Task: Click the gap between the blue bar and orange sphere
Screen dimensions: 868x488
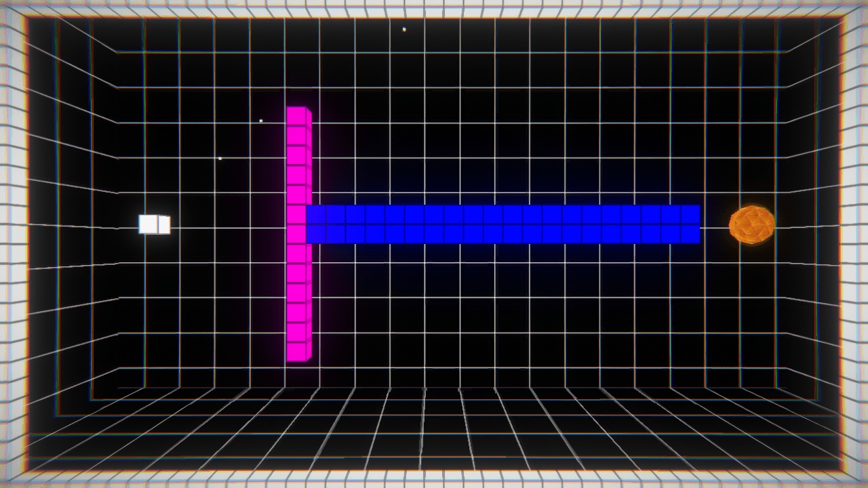Action: [x=714, y=226]
